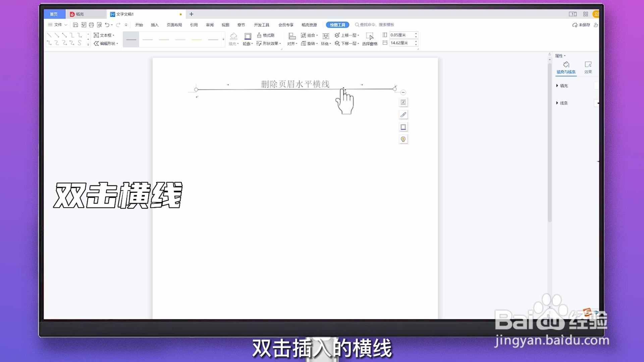The height and width of the screenshot is (362, 644).
Task: Open the Selection Pane (选择窗格)
Action: coord(370,39)
